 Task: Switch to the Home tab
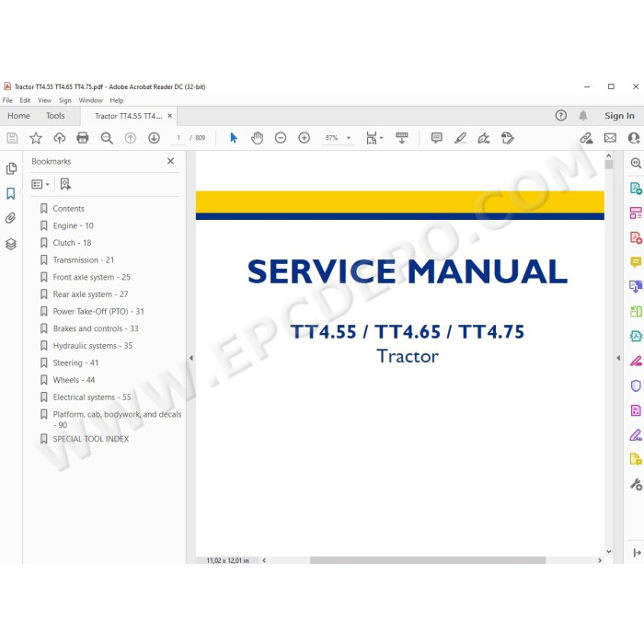coord(19,116)
